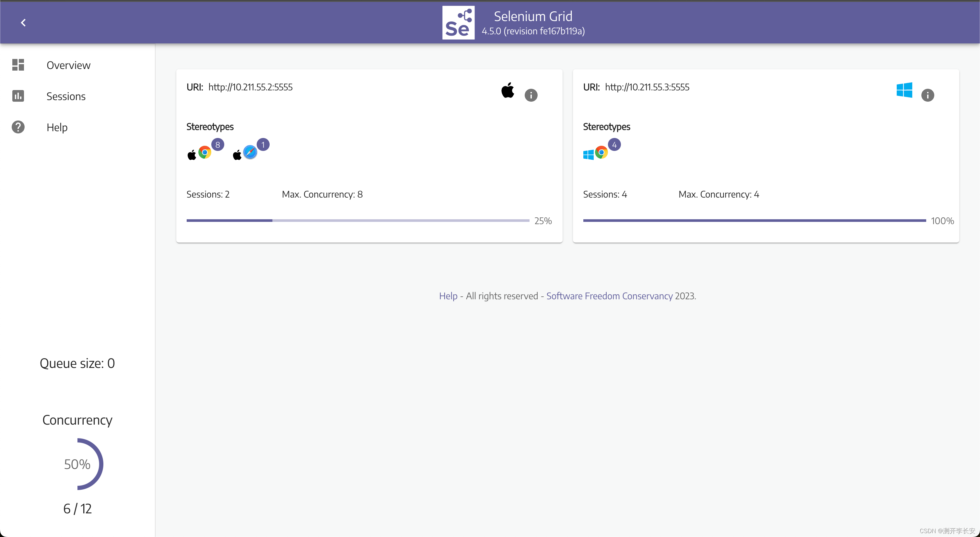The height and width of the screenshot is (537, 980).
Task: Open the Help link in footer
Action: pyautogui.click(x=448, y=296)
